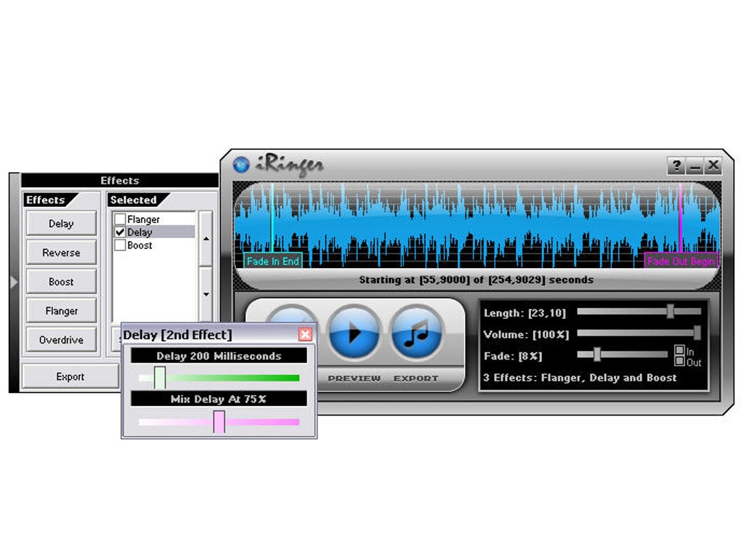This screenshot has height=560, width=741.
Task: Toggle the Flanger checkbox in Selected list
Action: click(120, 219)
